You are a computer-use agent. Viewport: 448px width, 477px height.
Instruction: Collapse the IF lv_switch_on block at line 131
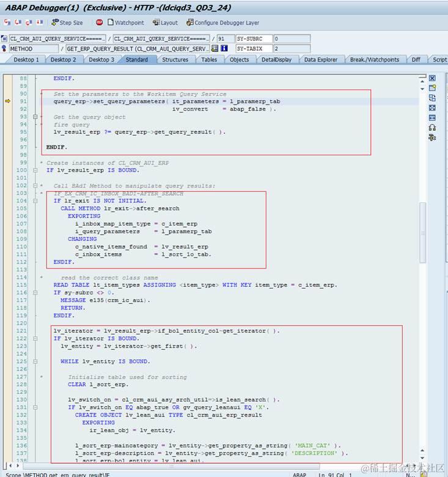coord(35,407)
